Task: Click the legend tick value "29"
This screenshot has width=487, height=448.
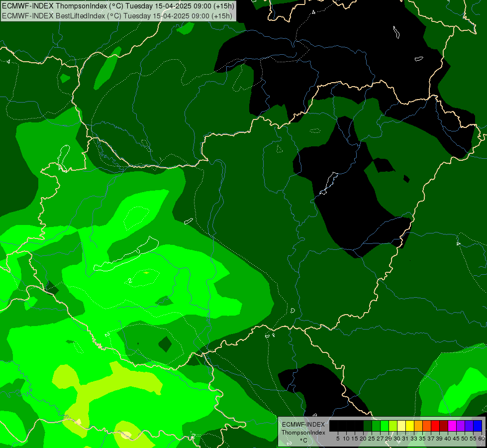Action: (x=389, y=439)
